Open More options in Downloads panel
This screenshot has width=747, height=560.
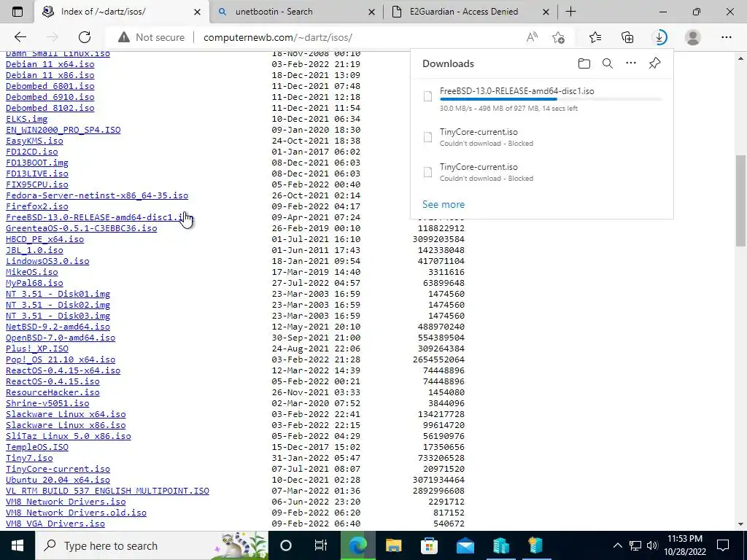pyautogui.click(x=631, y=63)
